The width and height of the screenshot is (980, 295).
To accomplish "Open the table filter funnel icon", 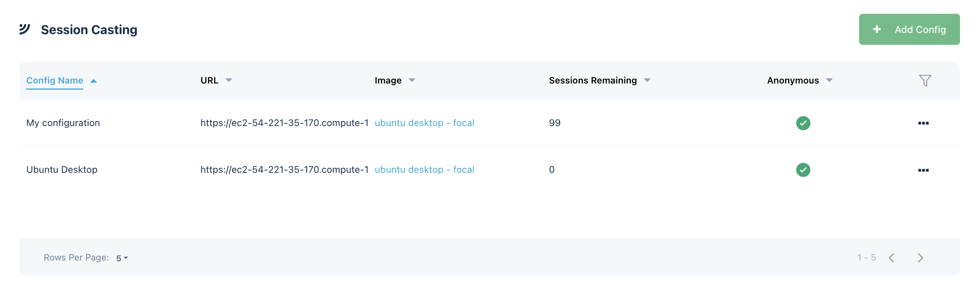I will click(925, 80).
